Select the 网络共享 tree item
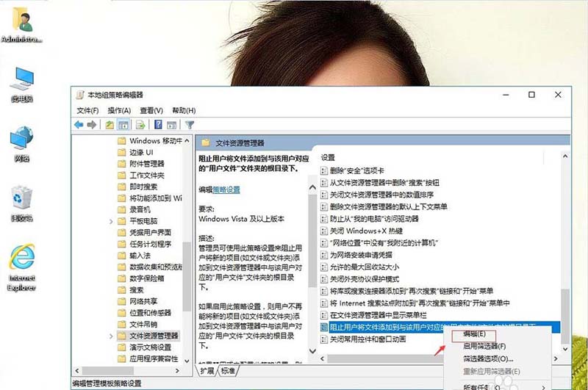The image size is (588, 390). click(x=143, y=301)
